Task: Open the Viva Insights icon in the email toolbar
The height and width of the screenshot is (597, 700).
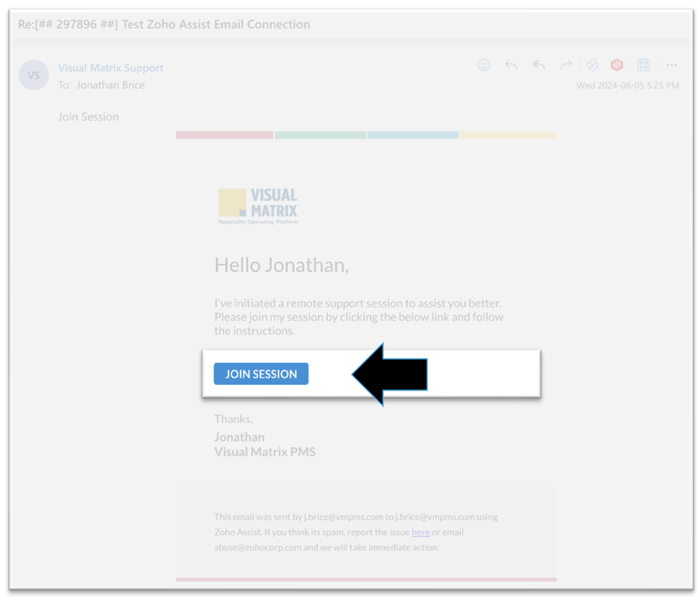Action: (x=592, y=65)
